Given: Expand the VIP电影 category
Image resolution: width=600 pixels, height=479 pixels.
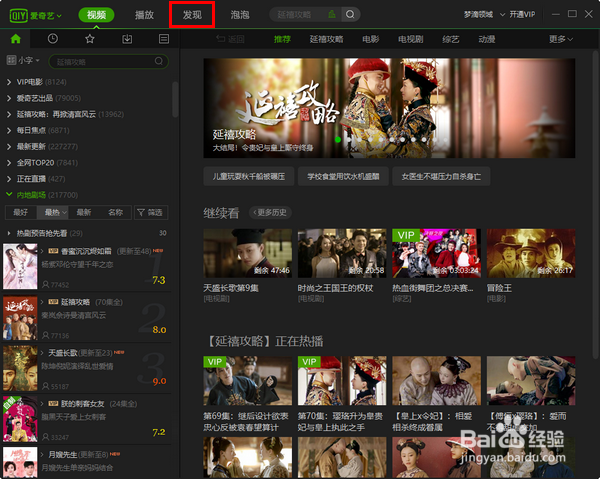Looking at the screenshot, I should [x=9, y=82].
